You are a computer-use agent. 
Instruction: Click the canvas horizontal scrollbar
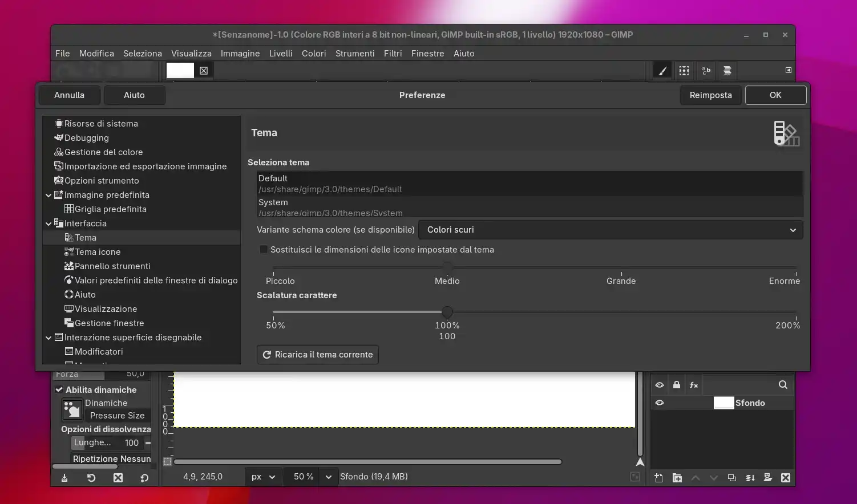point(368,462)
